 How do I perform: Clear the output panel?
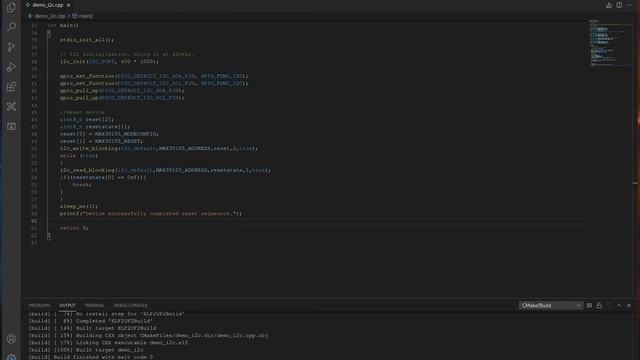tap(589, 305)
